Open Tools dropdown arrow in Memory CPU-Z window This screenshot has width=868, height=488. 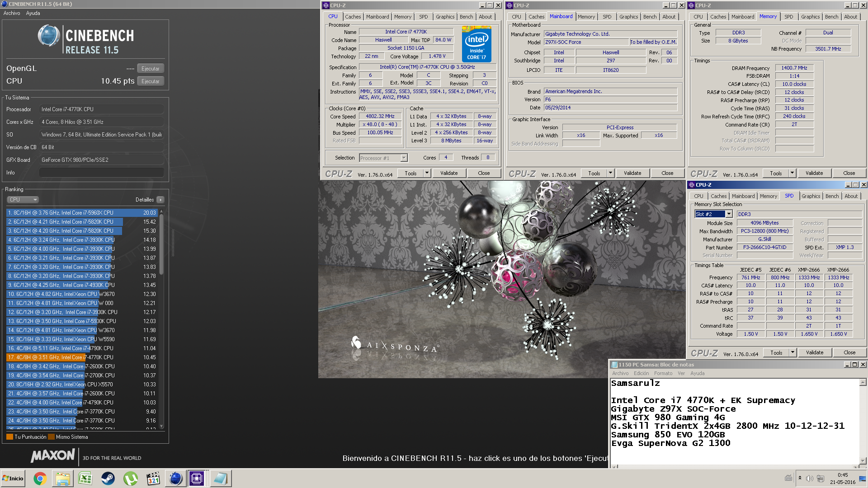click(x=792, y=173)
